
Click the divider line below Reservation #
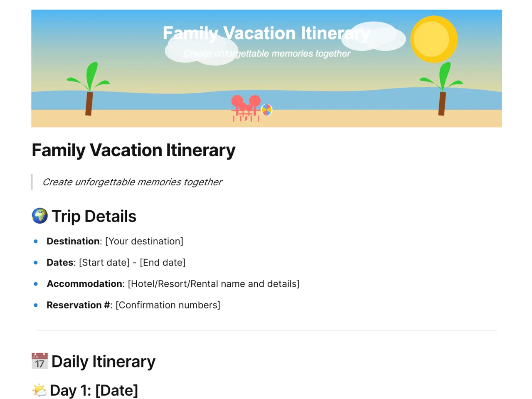click(x=266, y=330)
